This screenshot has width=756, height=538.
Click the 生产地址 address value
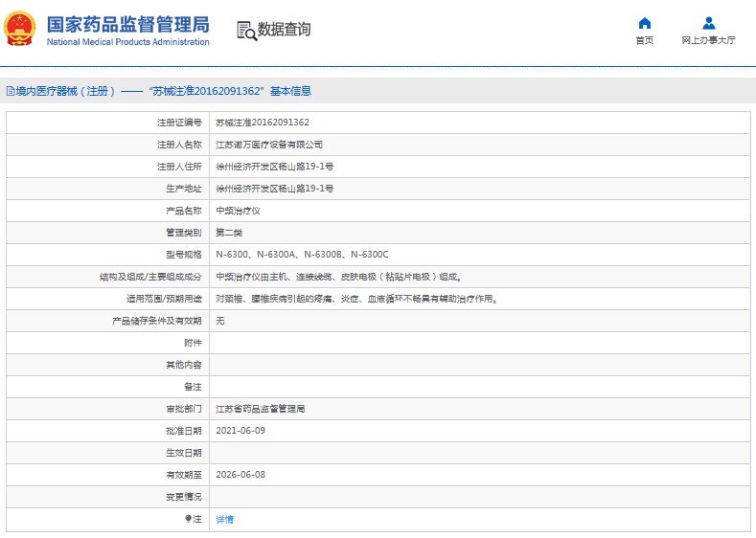pos(274,189)
